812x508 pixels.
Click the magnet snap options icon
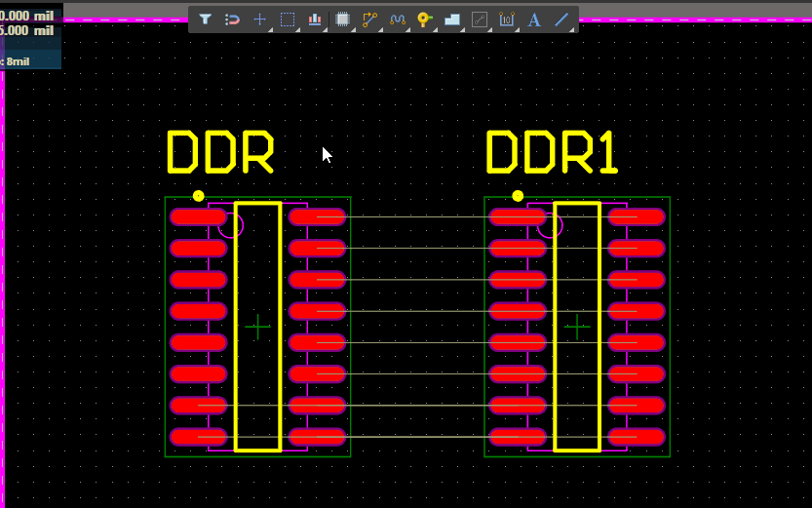pos(232,20)
